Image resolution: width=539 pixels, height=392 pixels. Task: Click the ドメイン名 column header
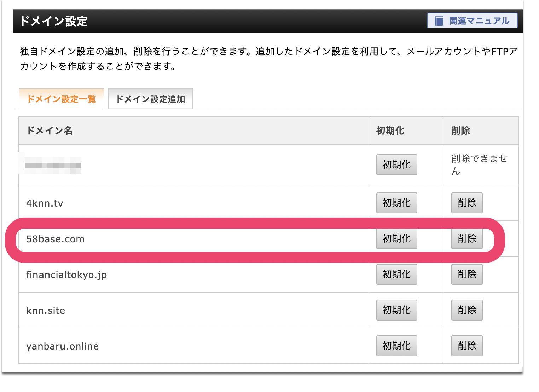[50, 131]
